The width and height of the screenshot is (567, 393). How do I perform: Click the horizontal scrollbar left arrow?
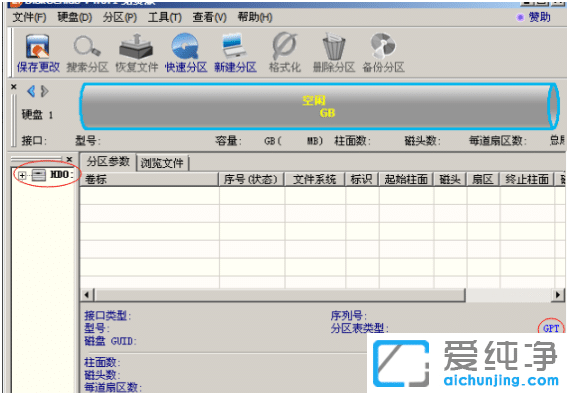pyautogui.click(x=86, y=295)
